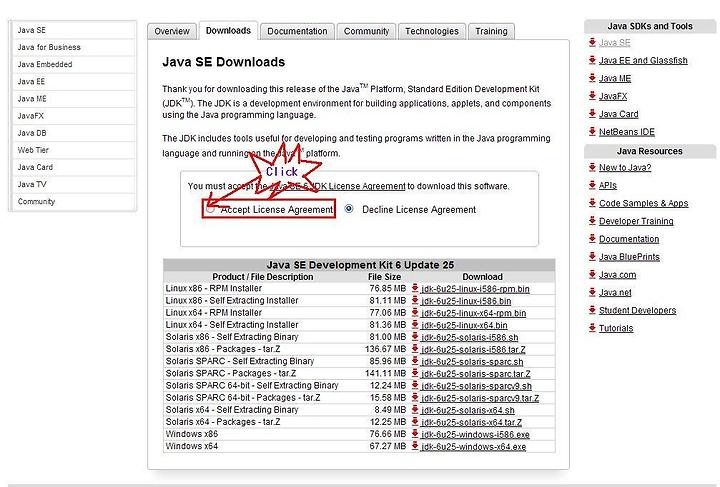Screen dimensions: 720x487
Task: Click download arrow icon beside jdk-6u25-windows-i586.exe
Action: [x=415, y=434]
